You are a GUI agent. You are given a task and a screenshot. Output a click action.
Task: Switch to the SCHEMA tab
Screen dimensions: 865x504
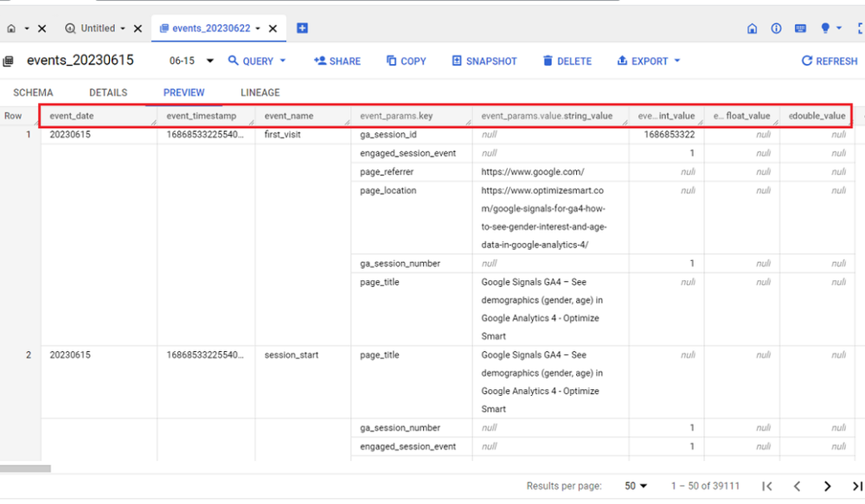[33, 93]
